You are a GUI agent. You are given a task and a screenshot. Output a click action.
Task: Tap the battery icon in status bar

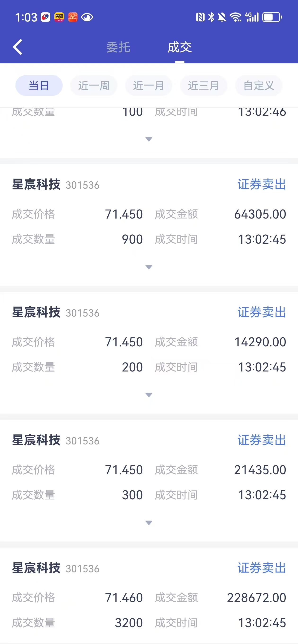coord(272,17)
